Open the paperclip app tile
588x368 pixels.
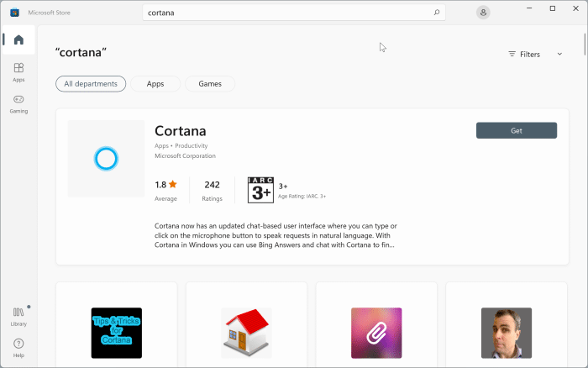376,333
